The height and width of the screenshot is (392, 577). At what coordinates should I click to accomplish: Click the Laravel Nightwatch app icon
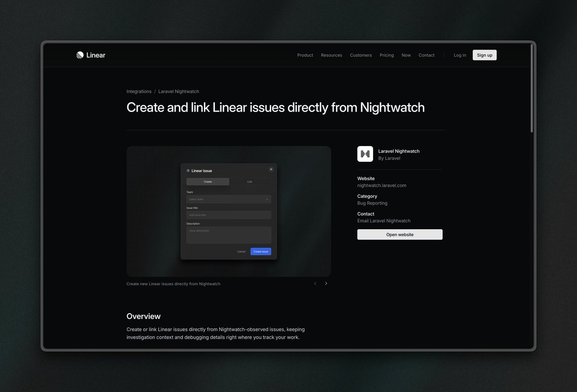point(365,154)
